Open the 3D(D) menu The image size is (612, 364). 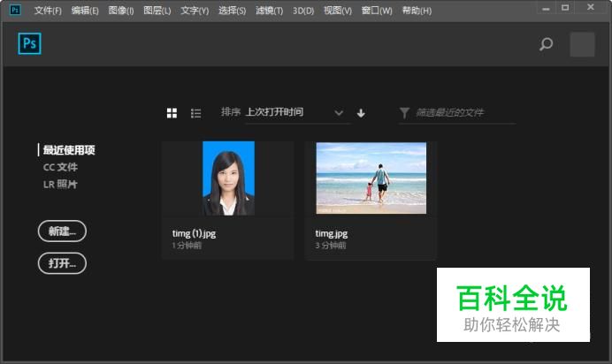coord(303,11)
